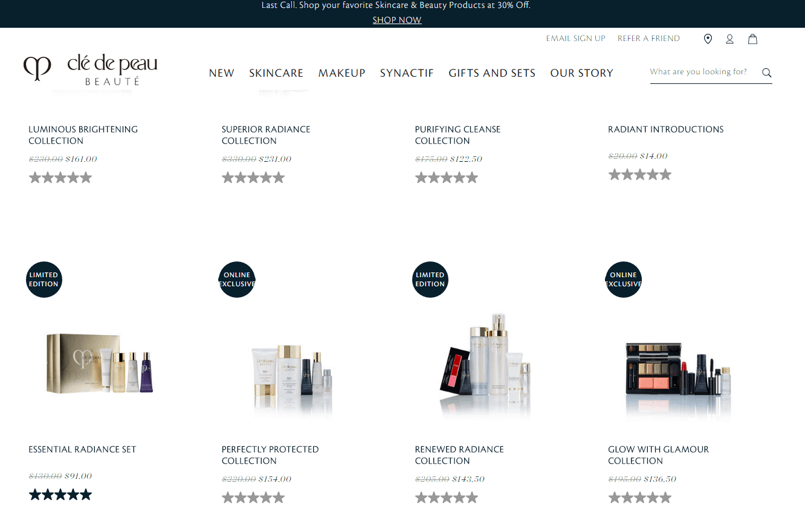
Task: Click the $136.50 sale price
Action: click(x=660, y=479)
